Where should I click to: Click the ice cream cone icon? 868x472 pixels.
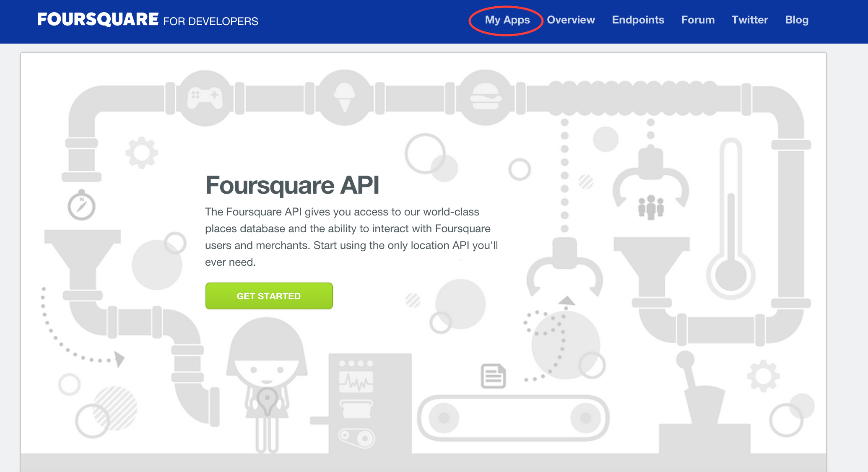[x=344, y=98]
